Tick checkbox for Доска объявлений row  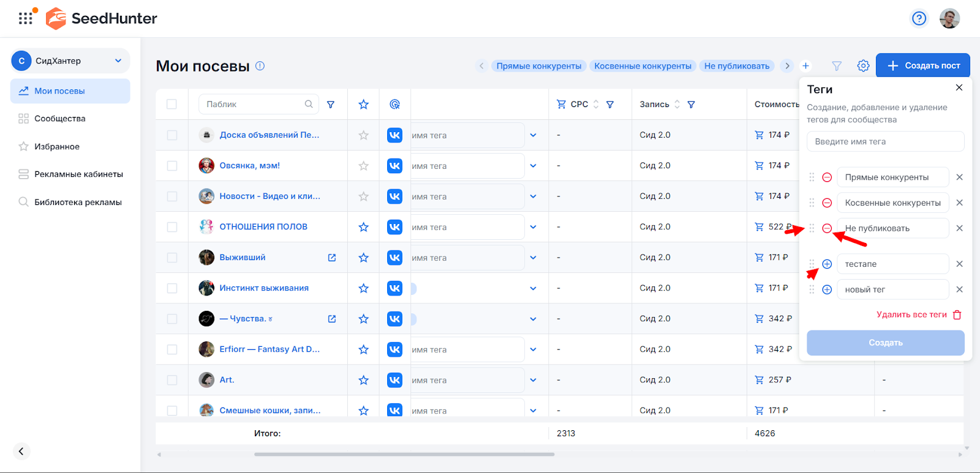pyautogui.click(x=171, y=135)
